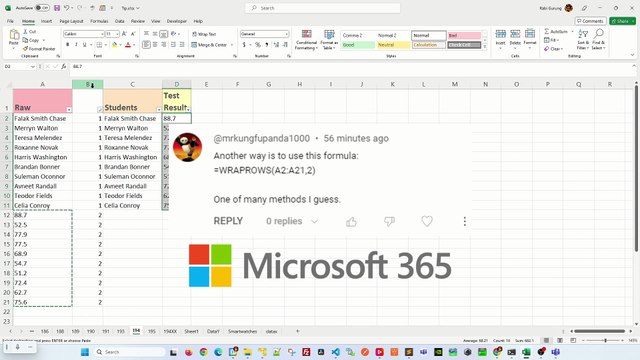Switch to the Normal view in the status bar
640x360 pixels.
coord(546,340)
